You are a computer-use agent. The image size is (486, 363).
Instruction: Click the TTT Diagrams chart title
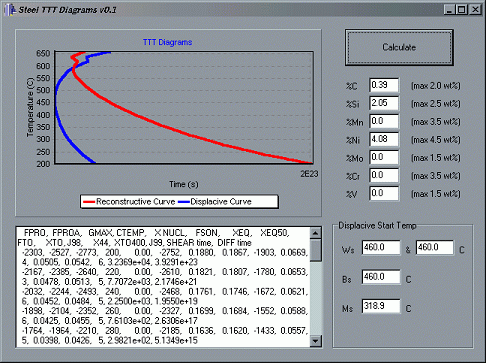[167, 42]
